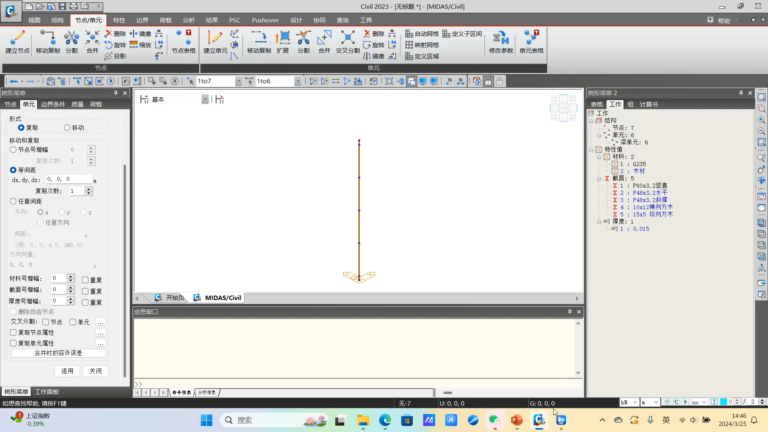Click the 适用 (apply) button
The image size is (768, 432).
click(x=67, y=371)
